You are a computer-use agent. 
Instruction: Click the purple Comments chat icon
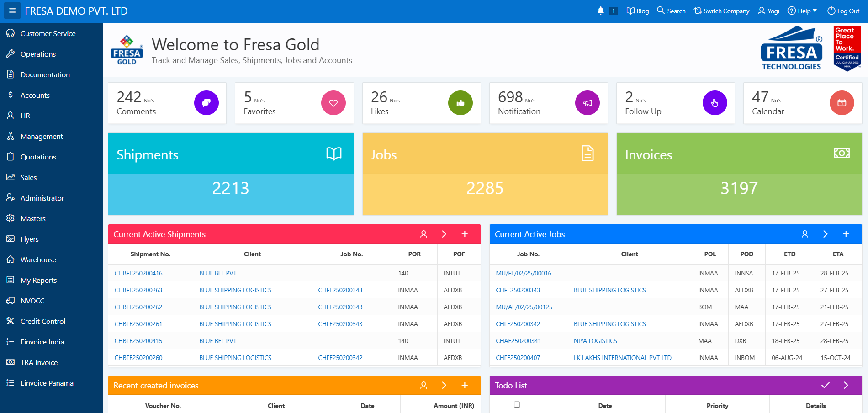coord(206,103)
